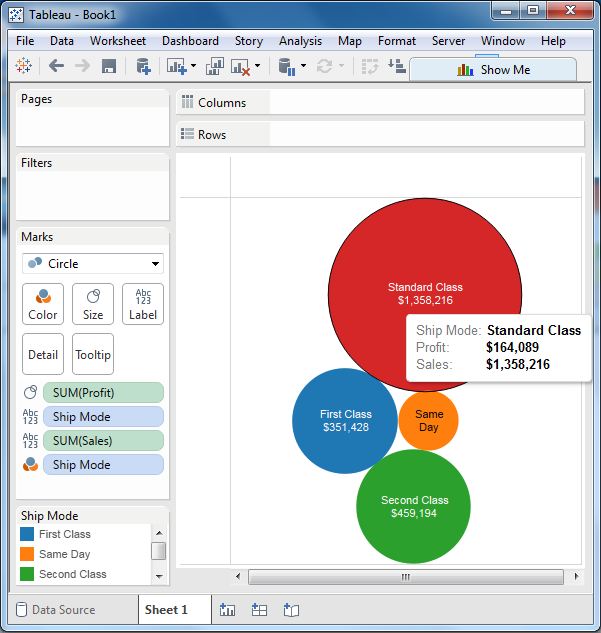Click the add new data source icon
The image size is (601, 633).
pos(143,66)
